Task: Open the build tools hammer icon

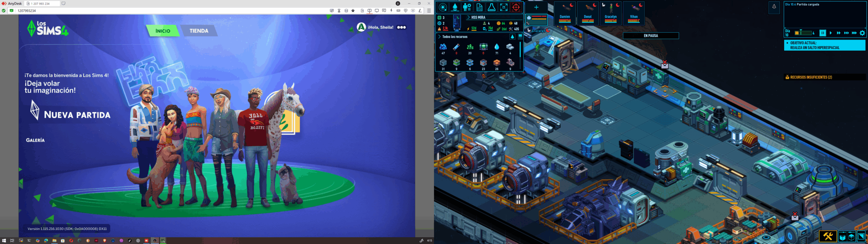Action: tap(828, 236)
